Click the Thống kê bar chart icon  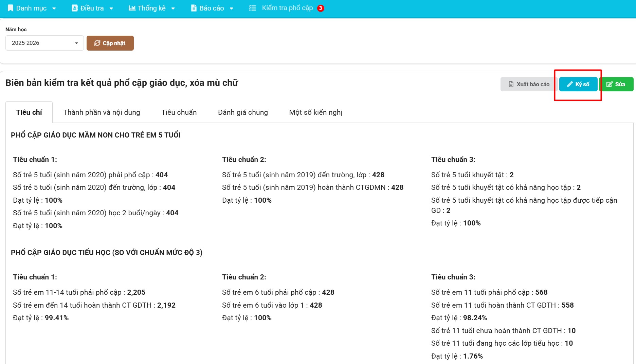coord(132,8)
